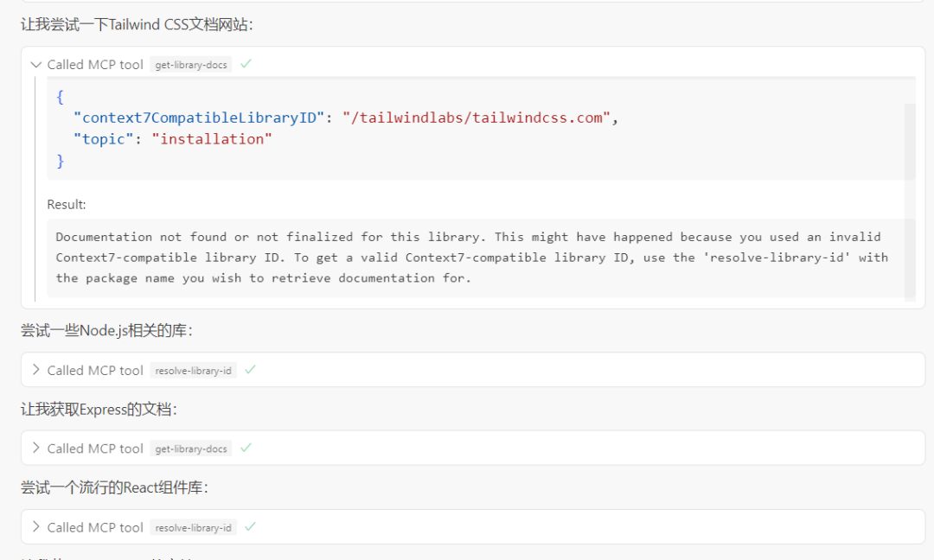Collapse the first get-library-docs tool call
This screenshot has width=934, height=560.
point(35,64)
